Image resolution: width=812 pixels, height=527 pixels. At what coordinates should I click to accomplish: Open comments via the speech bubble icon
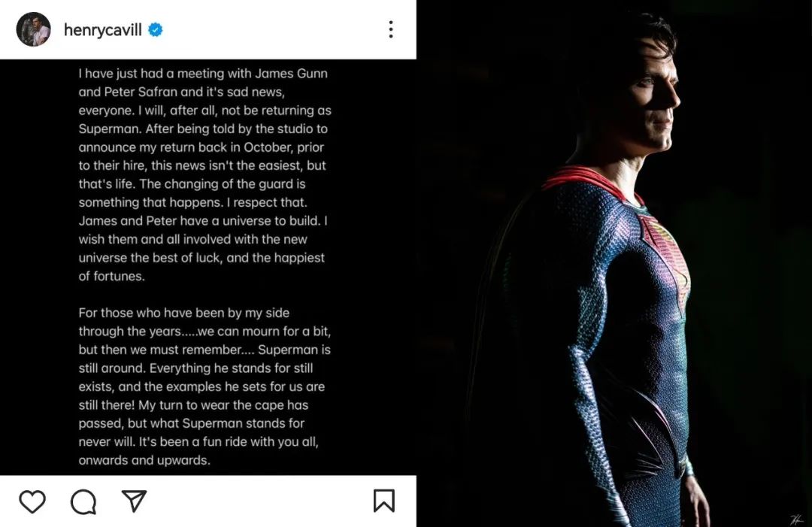(83, 502)
